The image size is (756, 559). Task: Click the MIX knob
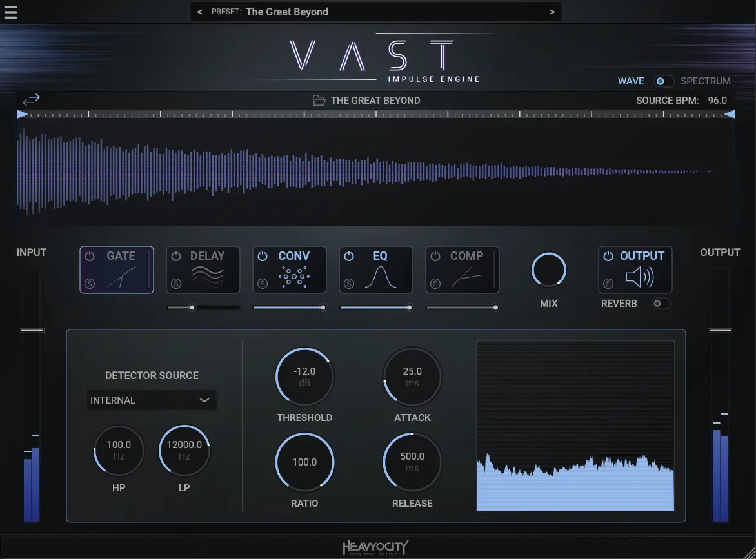pos(549,270)
